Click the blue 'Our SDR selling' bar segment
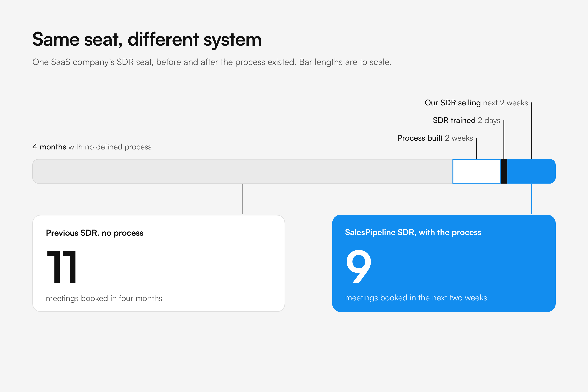The height and width of the screenshot is (392, 588). click(531, 171)
